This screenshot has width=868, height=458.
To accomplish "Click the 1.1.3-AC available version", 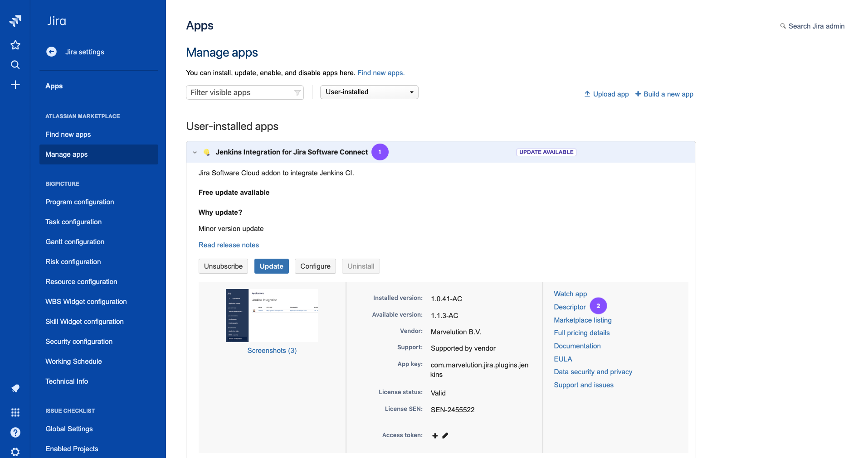I will coord(444,316).
